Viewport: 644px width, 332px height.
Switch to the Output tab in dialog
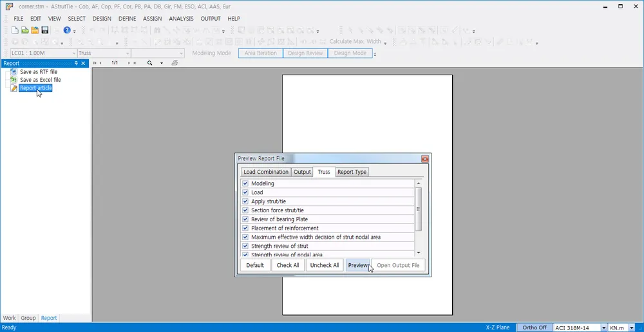click(302, 172)
